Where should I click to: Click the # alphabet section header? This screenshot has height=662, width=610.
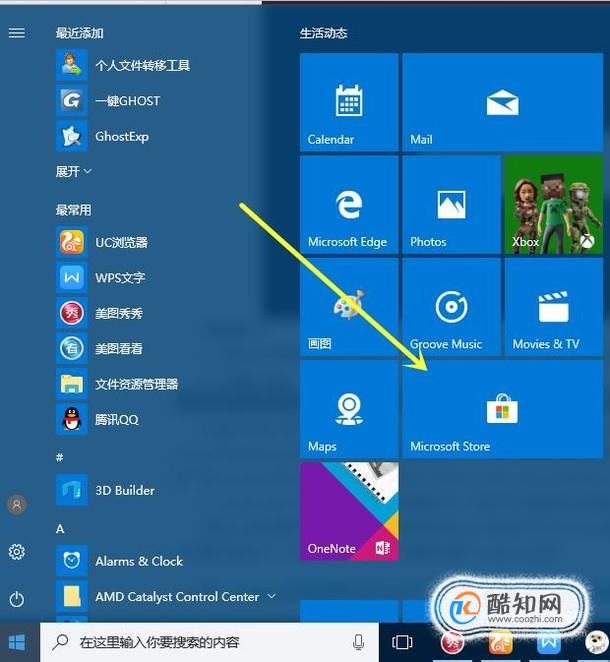pos(60,457)
